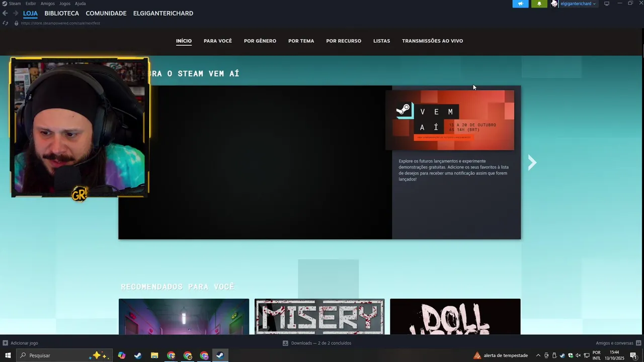Select the LISTAS tab
Viewport: 644px width, 362px height.
pos(381,41)
